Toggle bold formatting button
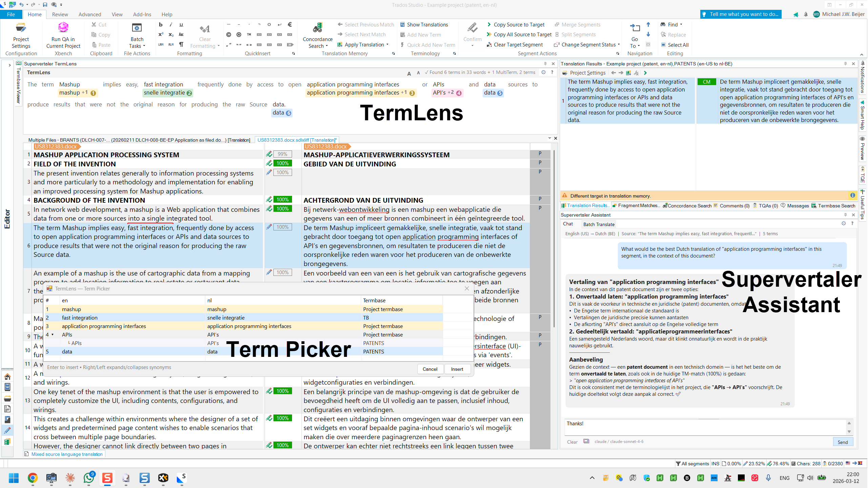Screen dimensions: 868x488 161,24
